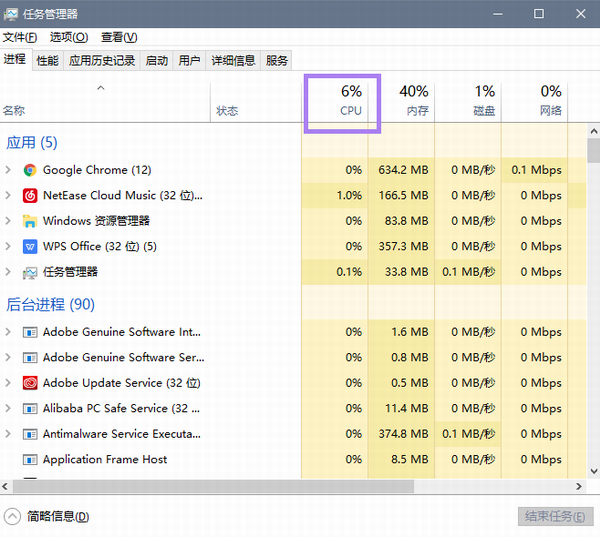Click the vertical scrollbar down arrow
Viewport: 600px width, 537px height.
coord(594,471)
